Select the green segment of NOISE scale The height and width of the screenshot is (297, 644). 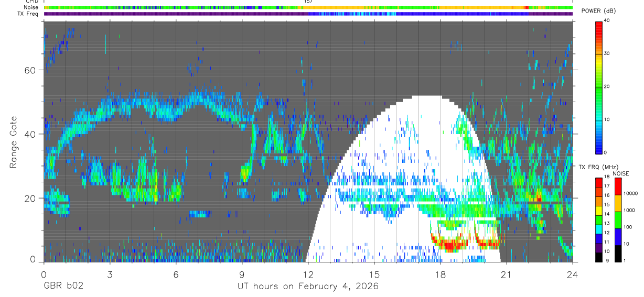point(618,220)
